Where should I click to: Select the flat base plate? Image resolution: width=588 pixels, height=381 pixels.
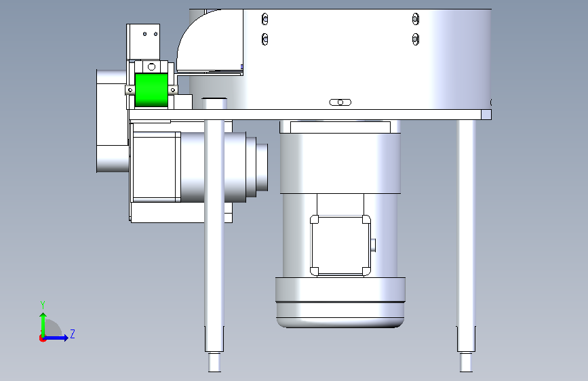pyautogui.click(x=310, y=115)
